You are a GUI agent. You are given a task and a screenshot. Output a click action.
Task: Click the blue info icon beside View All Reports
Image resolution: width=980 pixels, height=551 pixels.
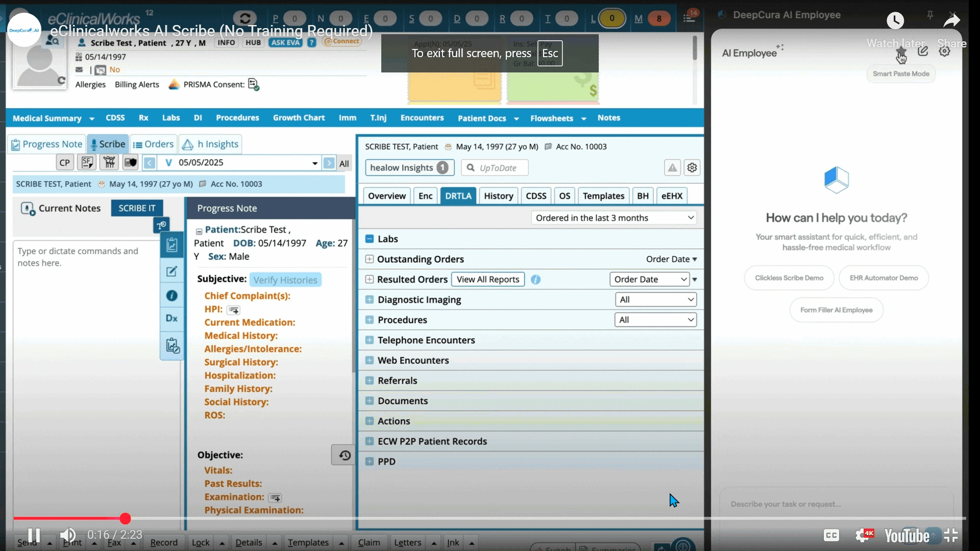535,280
